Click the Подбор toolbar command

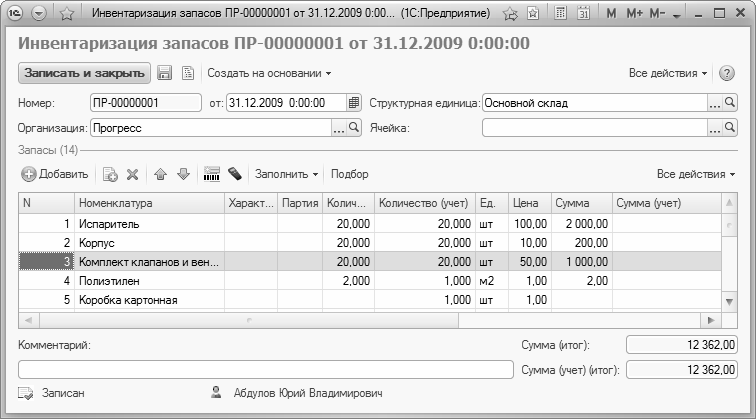point(350,174)
